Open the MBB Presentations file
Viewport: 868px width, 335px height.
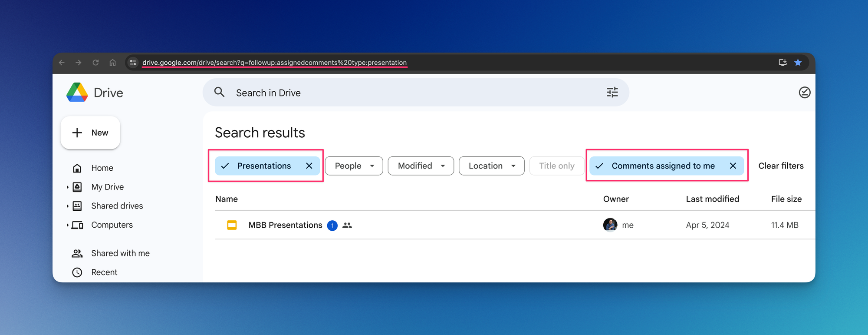(x=285, y=225)
